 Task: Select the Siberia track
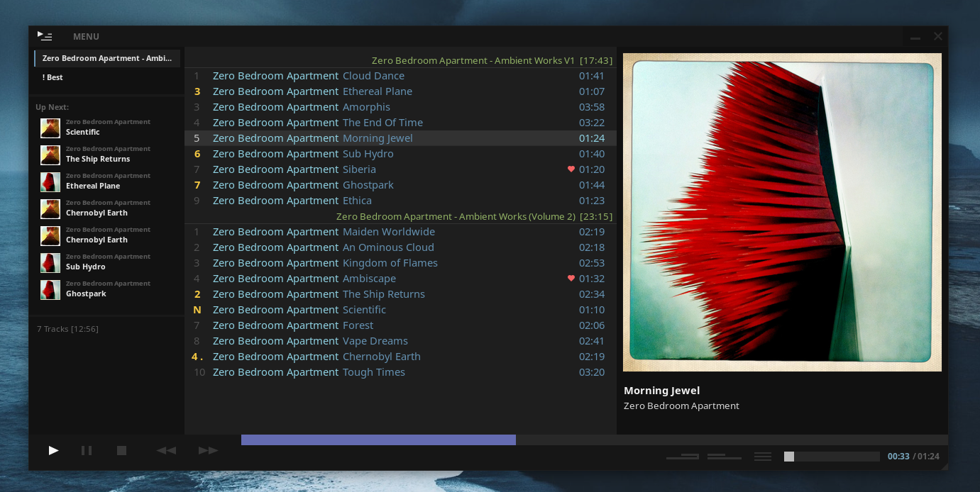[x=401, y=169]
